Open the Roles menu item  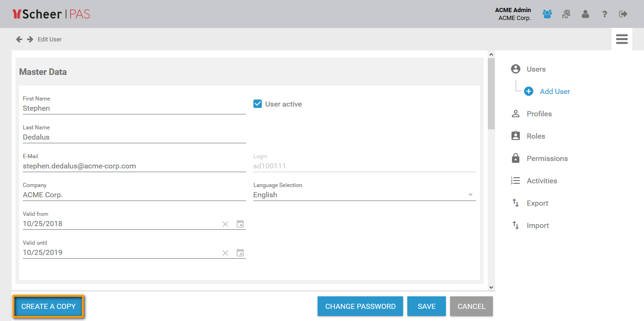pyautogui.click(x=536, y=136)
